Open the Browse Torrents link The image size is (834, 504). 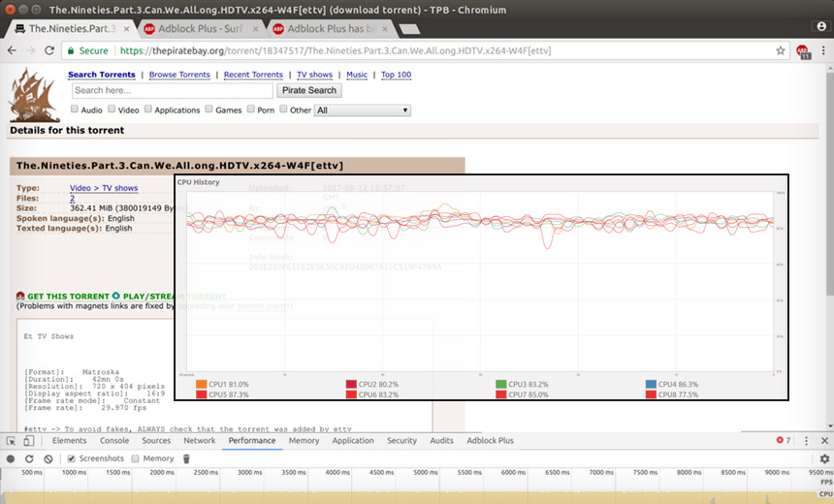pyautogui.click(x=179, y=75)
